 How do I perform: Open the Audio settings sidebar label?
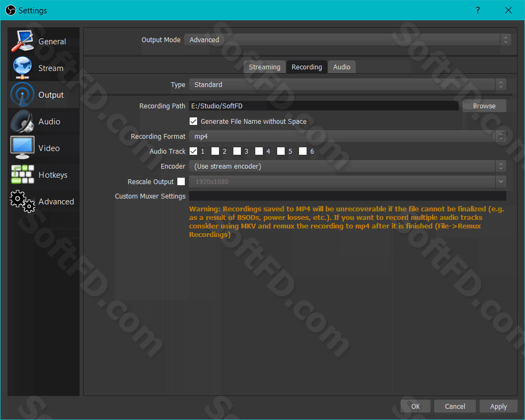(49, 121)
